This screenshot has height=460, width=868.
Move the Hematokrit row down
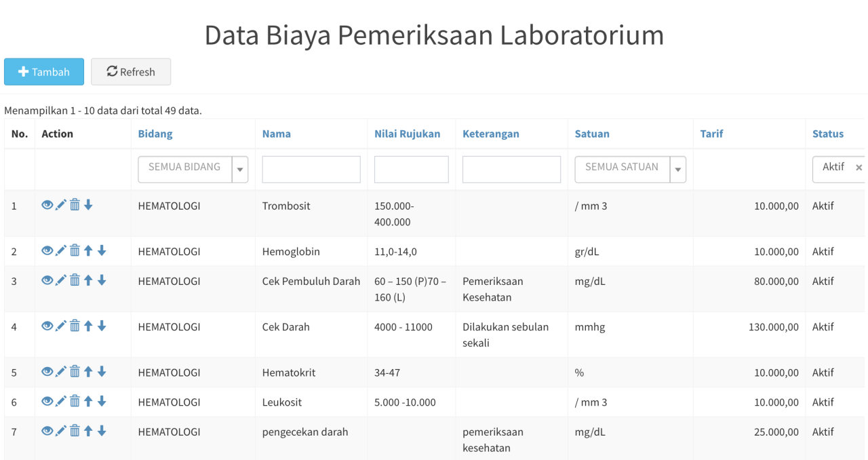102,371
